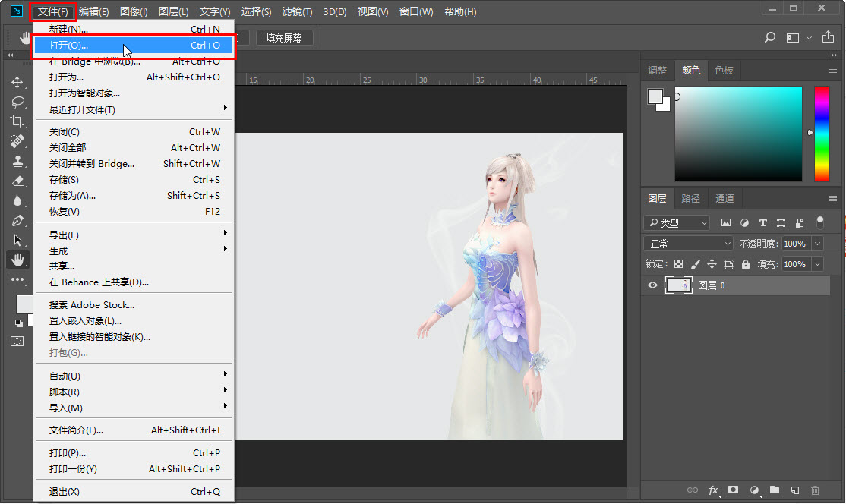Create a new layer group folder
The height and width of the screenshot is (504, 846).
tap(775, 490)
